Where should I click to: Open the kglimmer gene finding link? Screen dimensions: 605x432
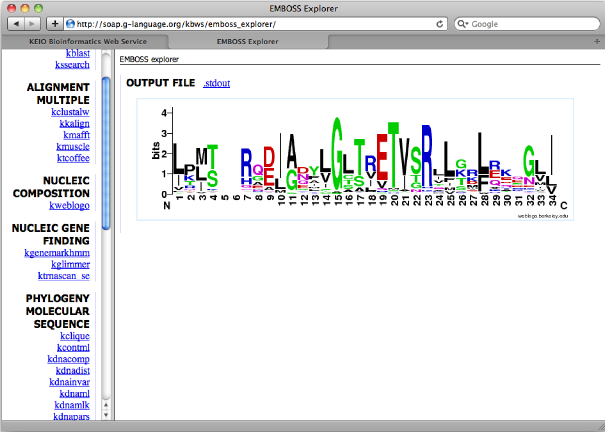pyautogui.click(x=71, y=265)
